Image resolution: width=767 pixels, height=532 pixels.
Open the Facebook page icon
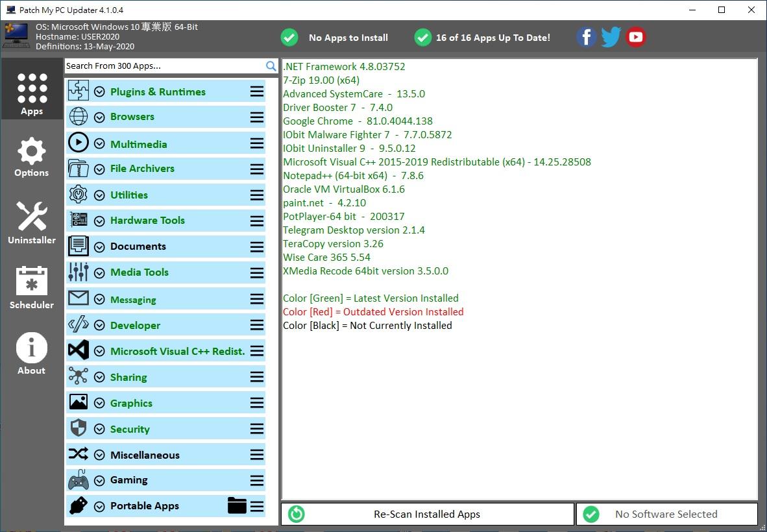click(586, 37)
